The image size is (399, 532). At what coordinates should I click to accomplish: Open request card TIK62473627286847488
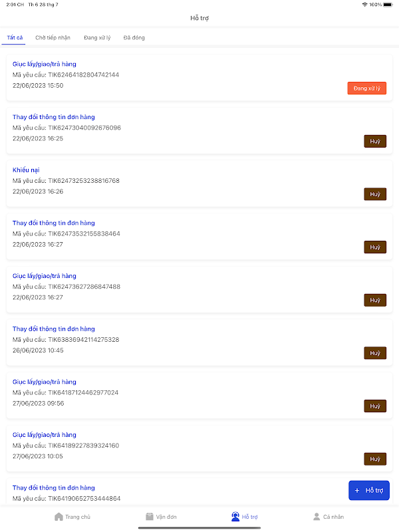[199, 289]
